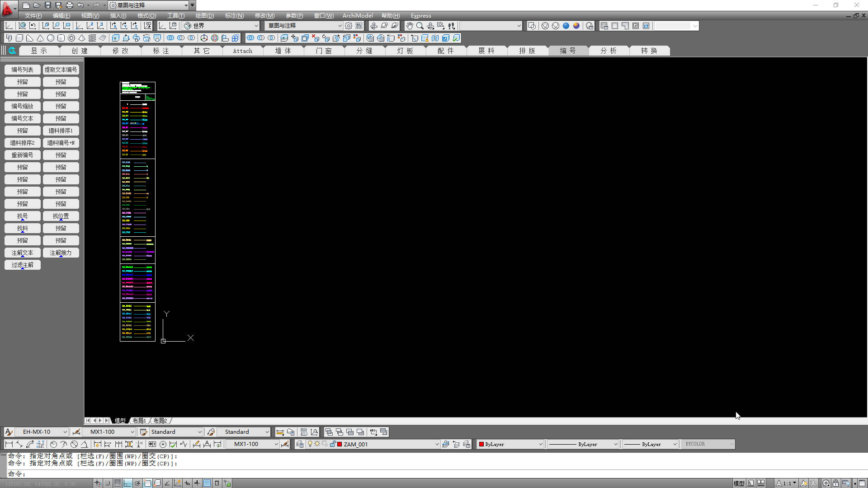868x488 pixels.
Task: Toggle polar tracking in status bar
Action: 137,483
